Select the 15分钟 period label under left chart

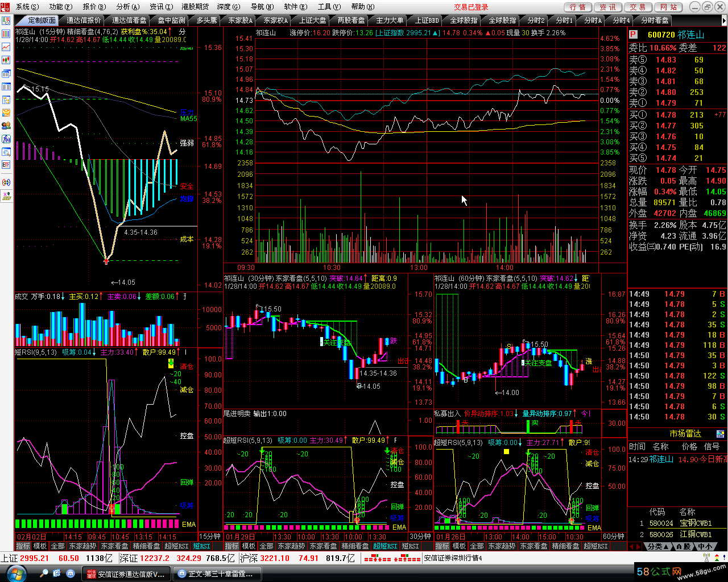point(210,536)
